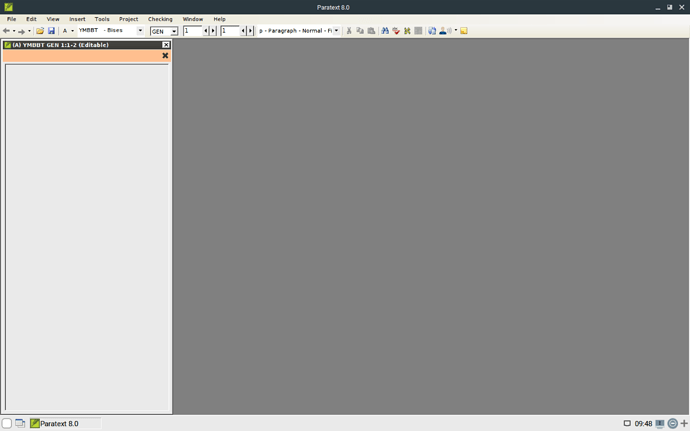Click the green-yellow cross tool icon

click(407, 31)
